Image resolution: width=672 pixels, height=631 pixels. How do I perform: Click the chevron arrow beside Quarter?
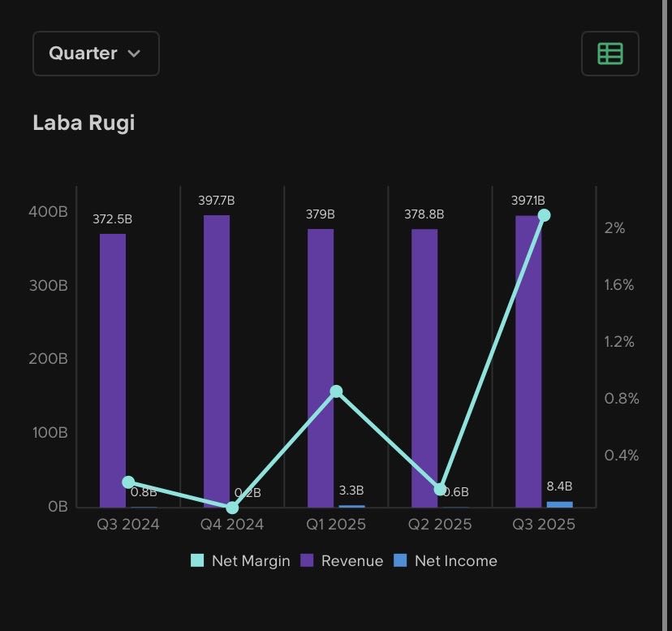135,54
